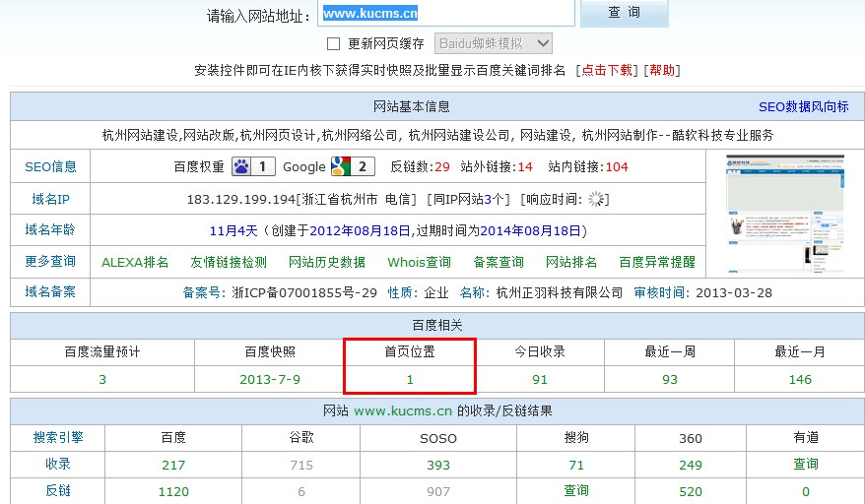Click the last week count 93

tap(670, 379)
